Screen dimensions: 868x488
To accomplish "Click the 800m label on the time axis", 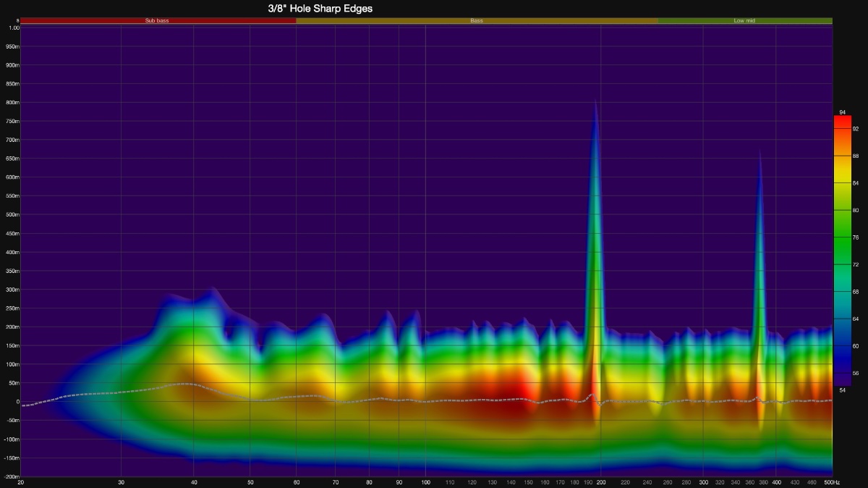I will point(12,102).
